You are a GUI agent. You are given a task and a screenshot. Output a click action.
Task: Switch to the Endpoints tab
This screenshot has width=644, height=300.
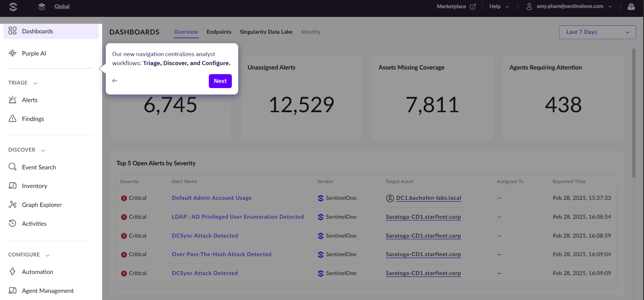point(219,32)
